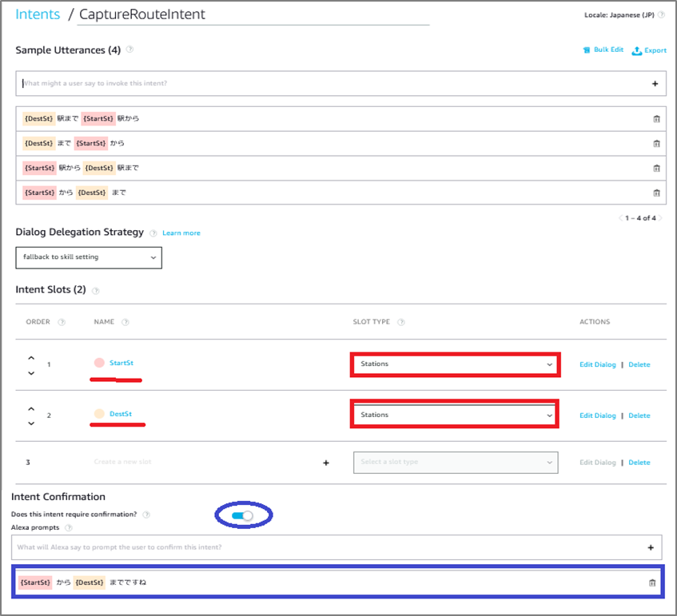Delete utterance '{StartSt} から {DestSt} まで'
The height and width of the screenshot is (616, 677).
[656, 193]
